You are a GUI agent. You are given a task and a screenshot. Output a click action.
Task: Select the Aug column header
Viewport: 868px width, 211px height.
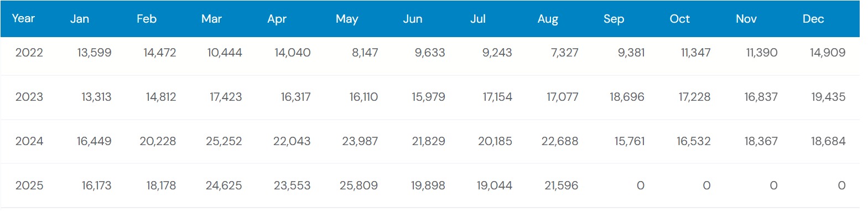[x=548, y=19]
